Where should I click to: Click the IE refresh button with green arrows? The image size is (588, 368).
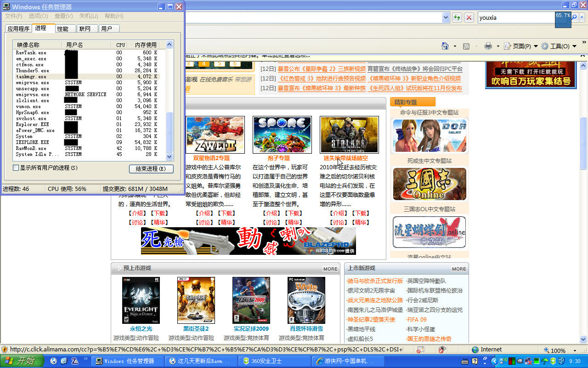coord(457,17)
